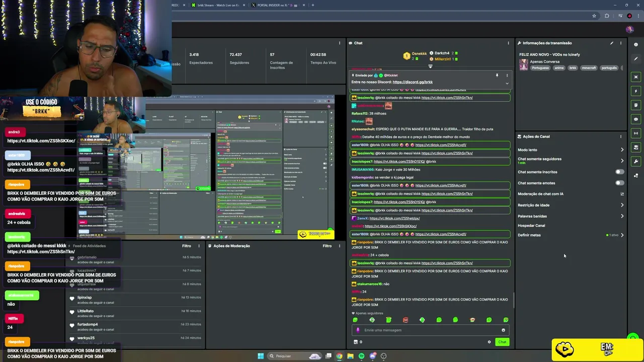Screen dimensions: 644x362
Task: Bookmark page with the star icon
Action: pyautogui.click(x=594, y=16)
